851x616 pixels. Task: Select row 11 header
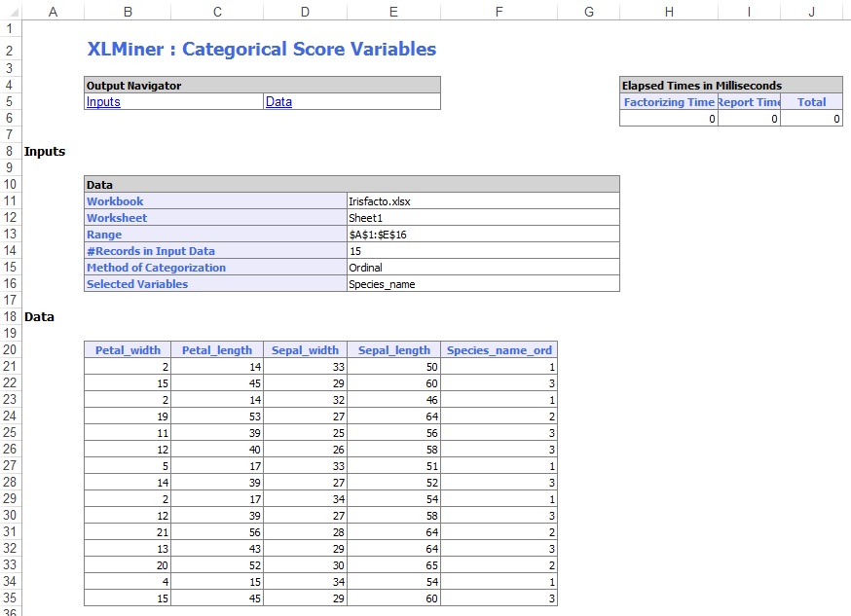pyautogui.click(x=10, y=201)
